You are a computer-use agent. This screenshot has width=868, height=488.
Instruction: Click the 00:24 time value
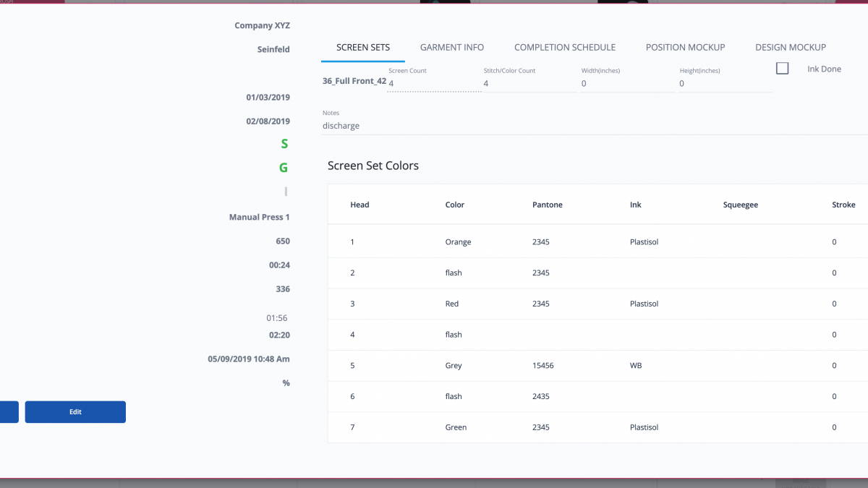(x=279, y=265)
